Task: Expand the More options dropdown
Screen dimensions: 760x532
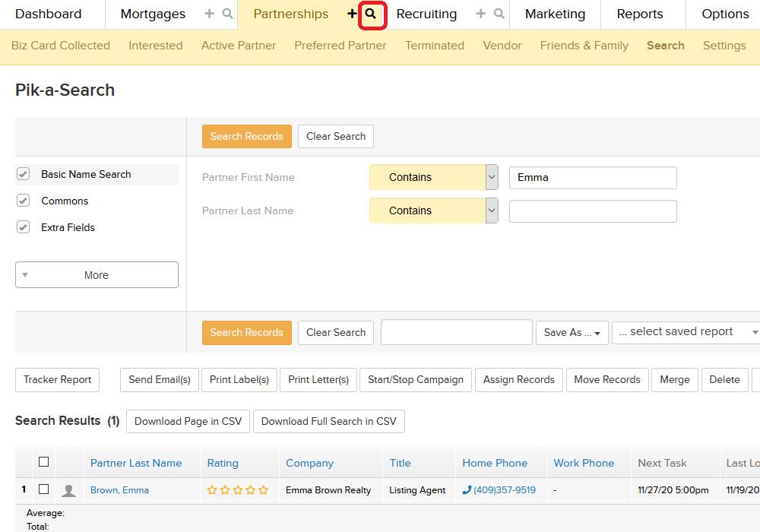Action: pos(97,274)
